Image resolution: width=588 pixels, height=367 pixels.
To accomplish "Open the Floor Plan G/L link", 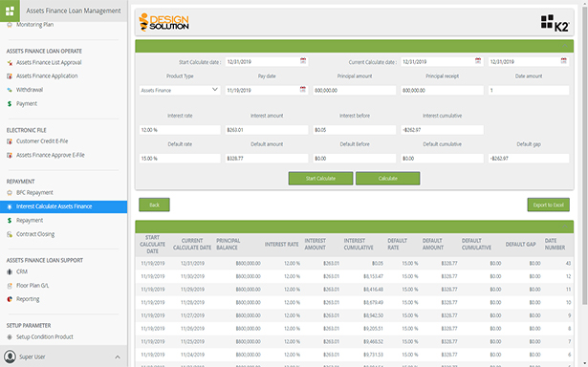I will click(33, 286).
